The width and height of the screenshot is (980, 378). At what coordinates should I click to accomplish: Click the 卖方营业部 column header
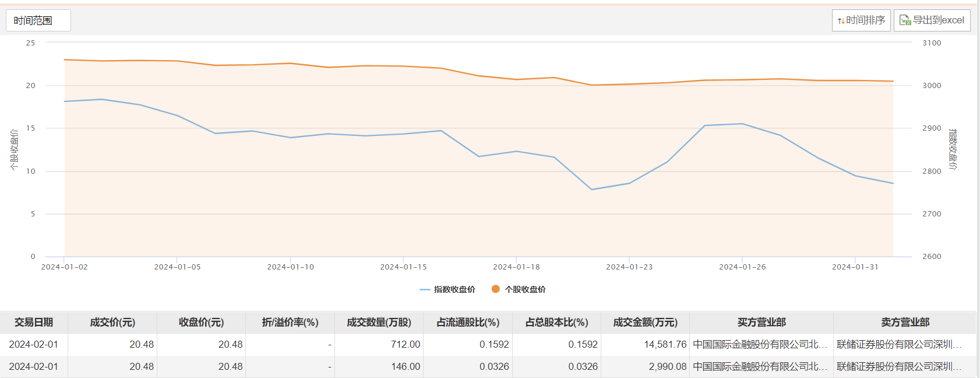click(x=905, y=323)
